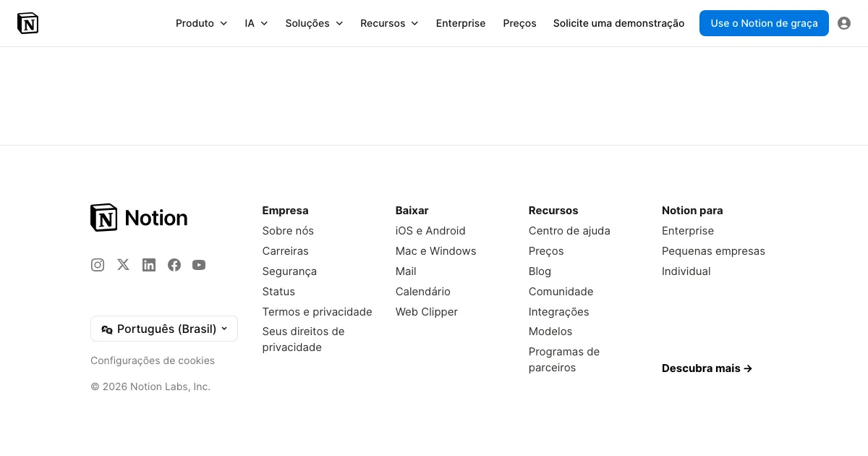Go to Notion's Facebook page
Screen dimensions: 868x456
[x=174, y=265]
